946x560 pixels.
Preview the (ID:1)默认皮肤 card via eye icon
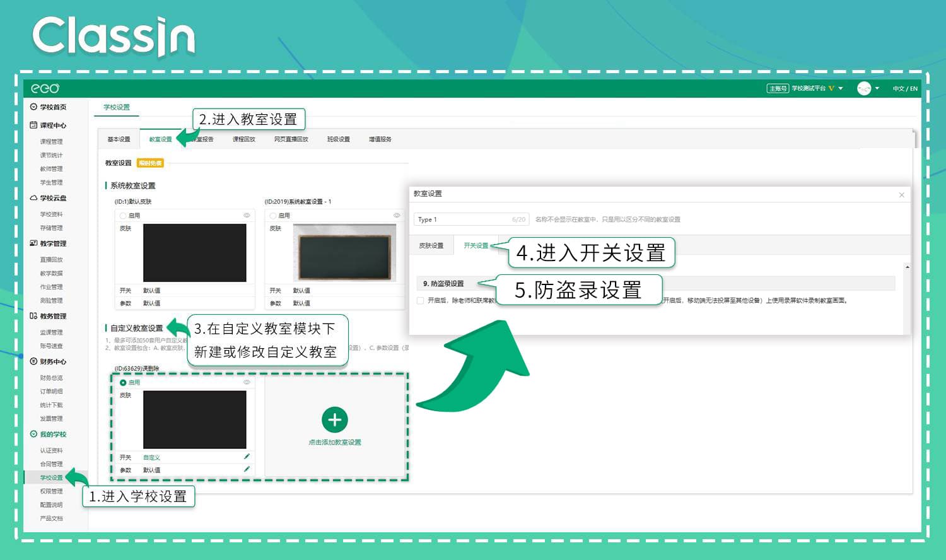tap(247, 215)
